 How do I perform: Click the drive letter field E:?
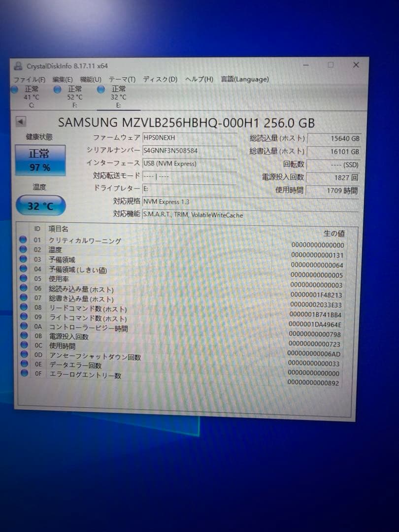(189, 189)
